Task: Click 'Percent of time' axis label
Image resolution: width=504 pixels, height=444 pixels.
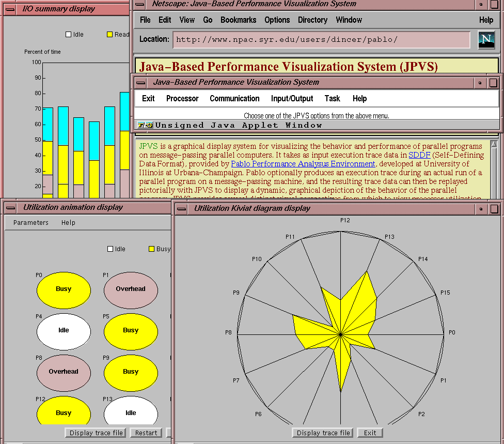Action: tap(42, 52)
